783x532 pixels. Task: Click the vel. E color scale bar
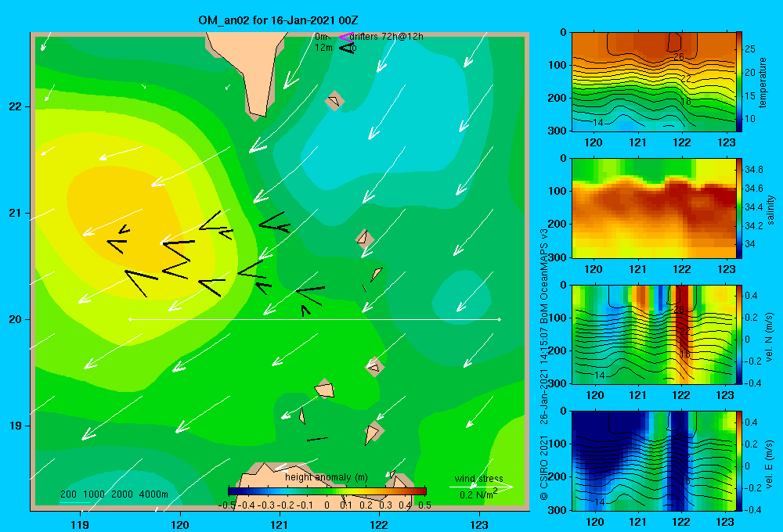(739, 461)
